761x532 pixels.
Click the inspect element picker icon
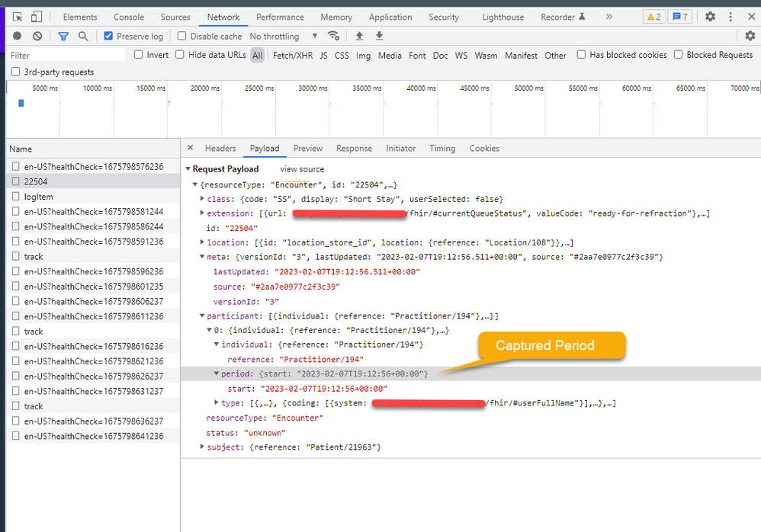18,17
